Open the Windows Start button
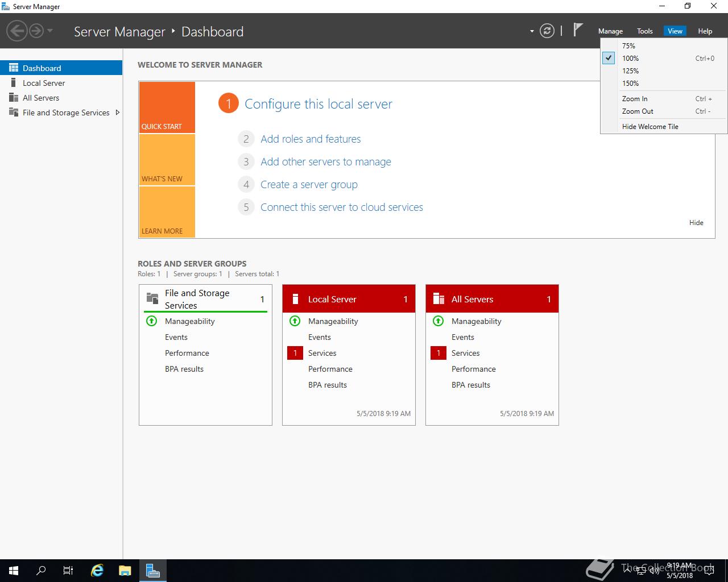 14,571
